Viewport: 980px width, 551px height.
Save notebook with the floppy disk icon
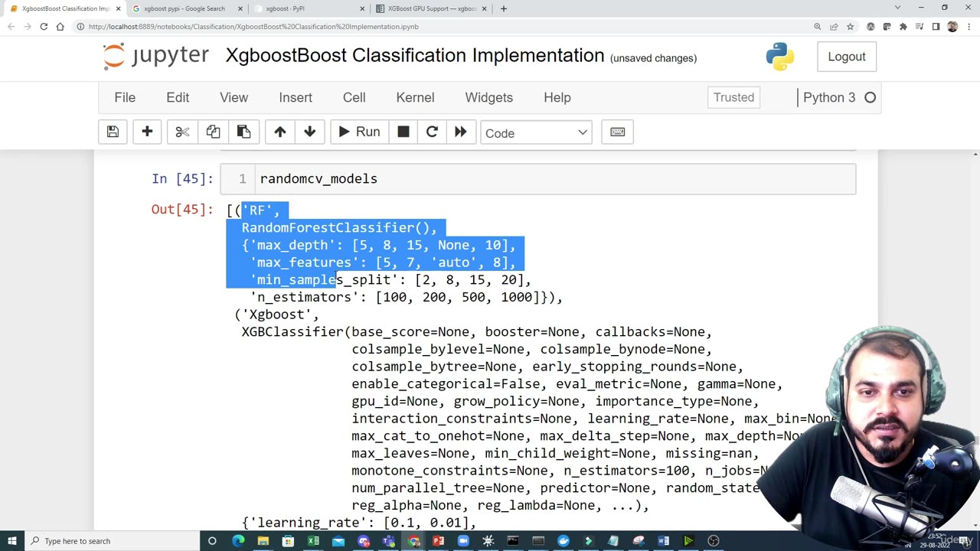tap(113, 132)
